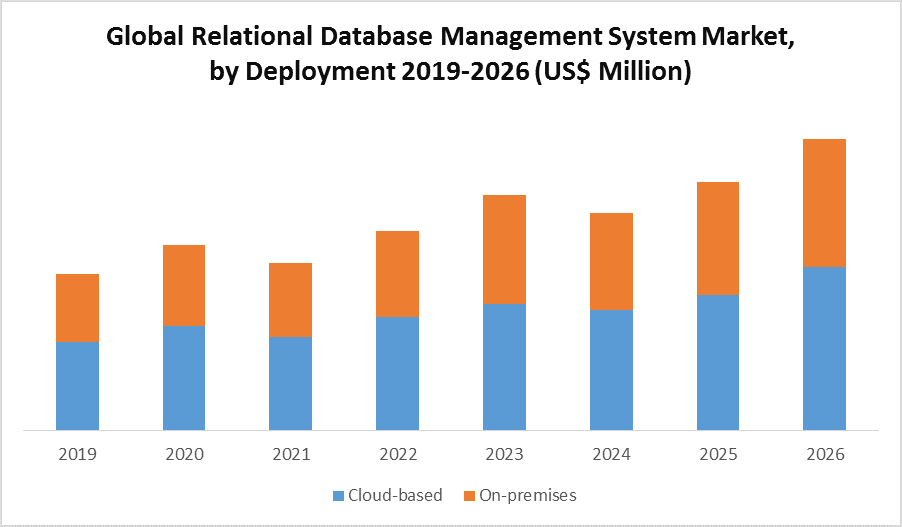This screenshot has height=527, width=902.
Task: Select the On-premises legend color swatch
Action: click(469, 495)
